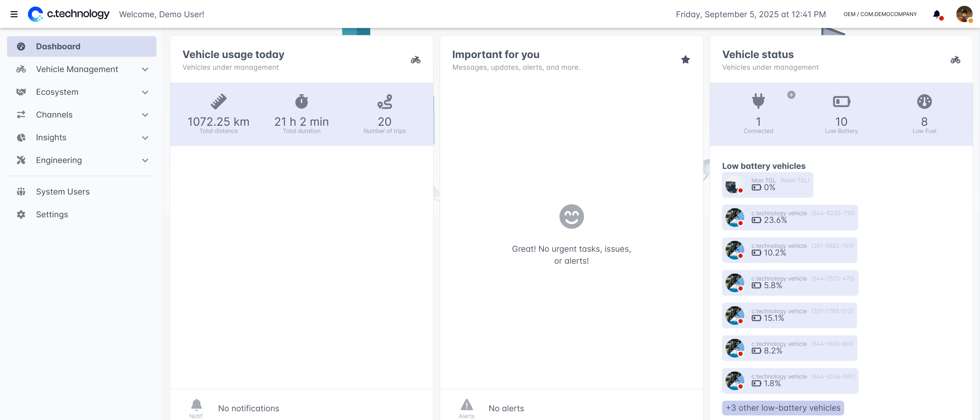The image size is (980, 420).
Task: Click the Low Battery icon
Action: point(841,101)
